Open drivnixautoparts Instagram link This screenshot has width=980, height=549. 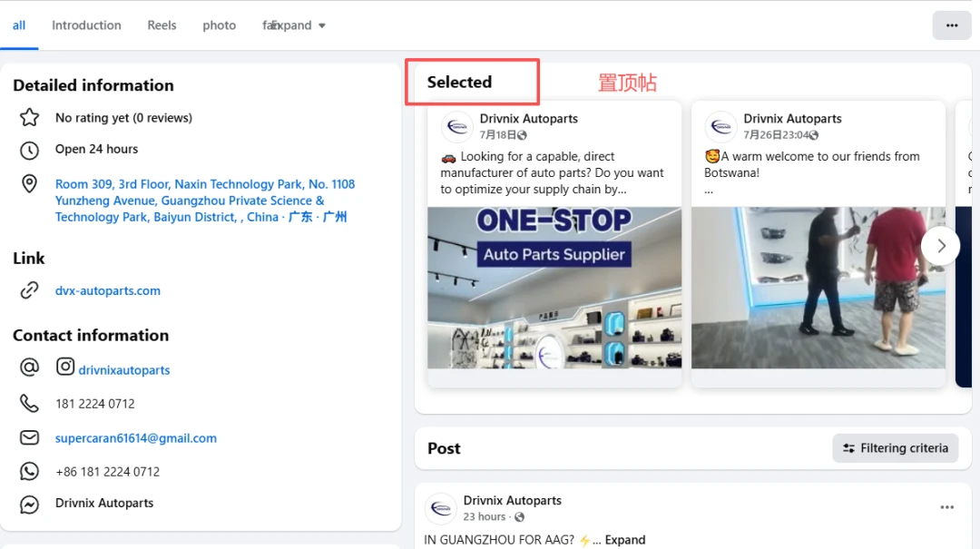[124, 370]
